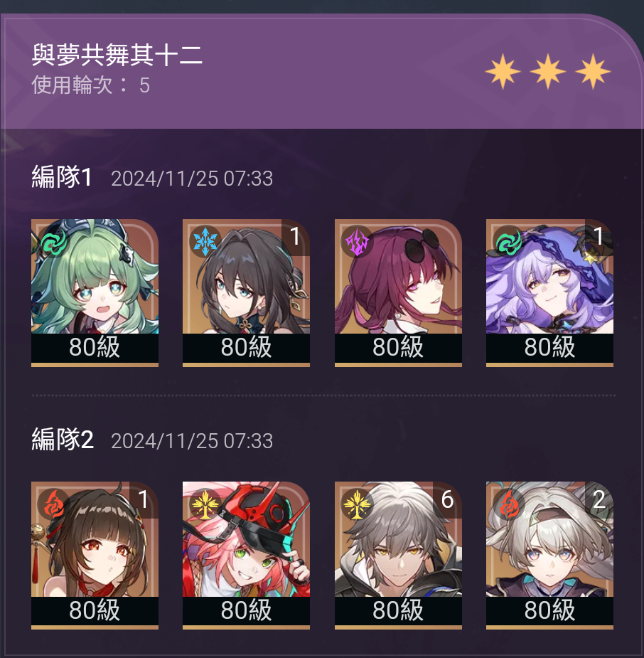644x658 pixels.
Task: Click the Fire element icon on brown-haired character
Action: [x=54, y=504]
